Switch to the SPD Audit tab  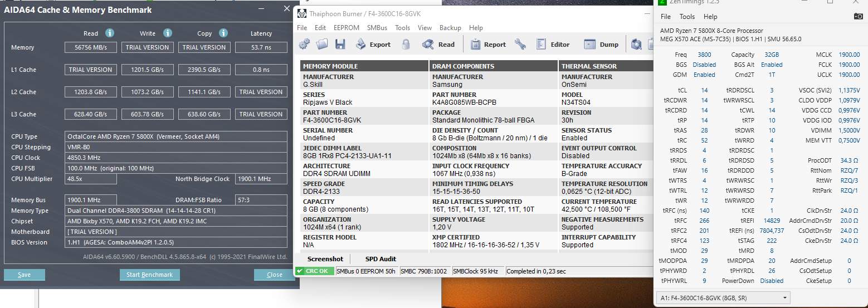(381, 259)
